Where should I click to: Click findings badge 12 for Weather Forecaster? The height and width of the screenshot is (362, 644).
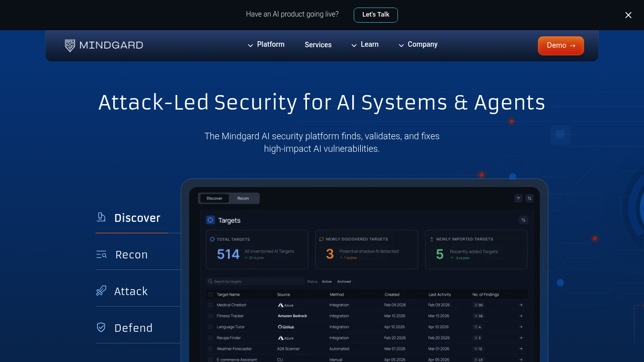click(x=478, y=348)
